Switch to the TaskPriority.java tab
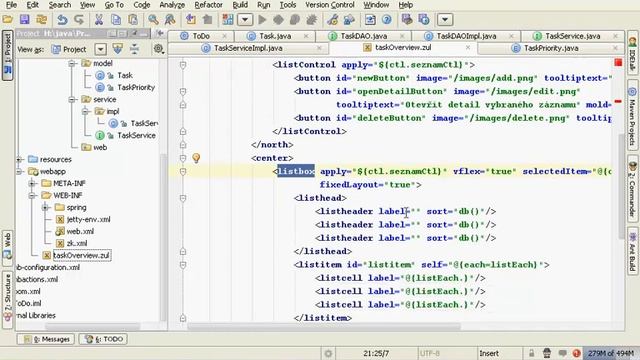The width and height of the screenshot is (640, 360). (x=551, y=48)
